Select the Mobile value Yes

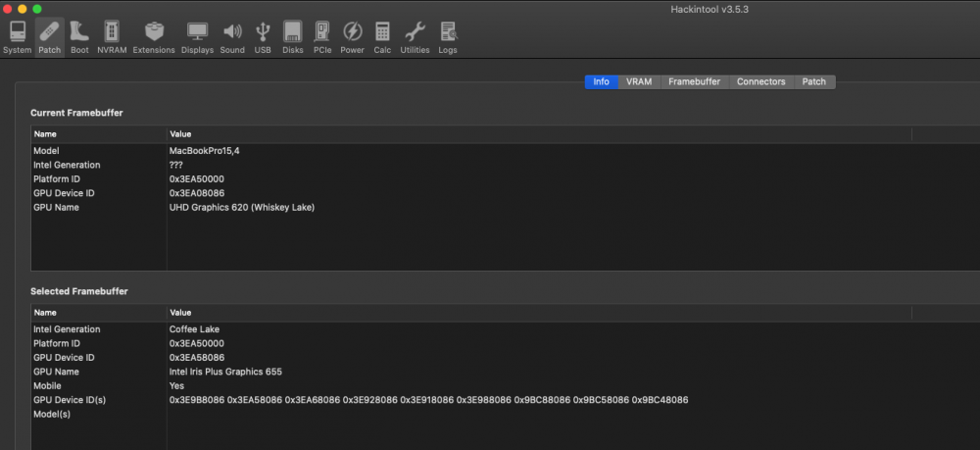[176, 386]
